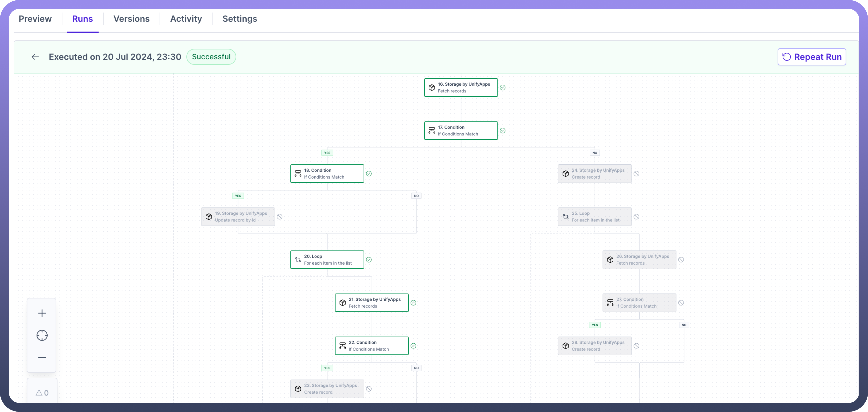Click the zoom in plus icon
The height and width of the screenshot is (412, 868).
pos(42,313)
